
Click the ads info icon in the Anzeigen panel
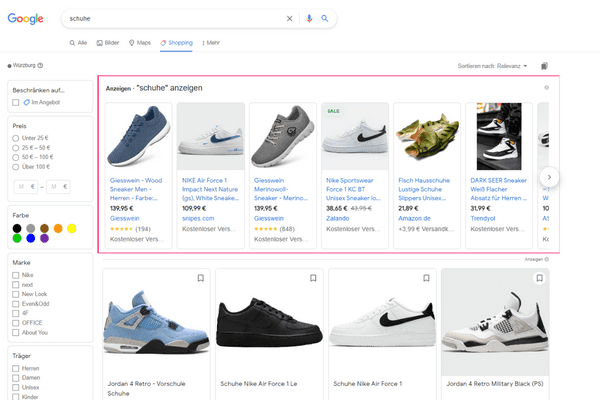[x=546, y=88]
